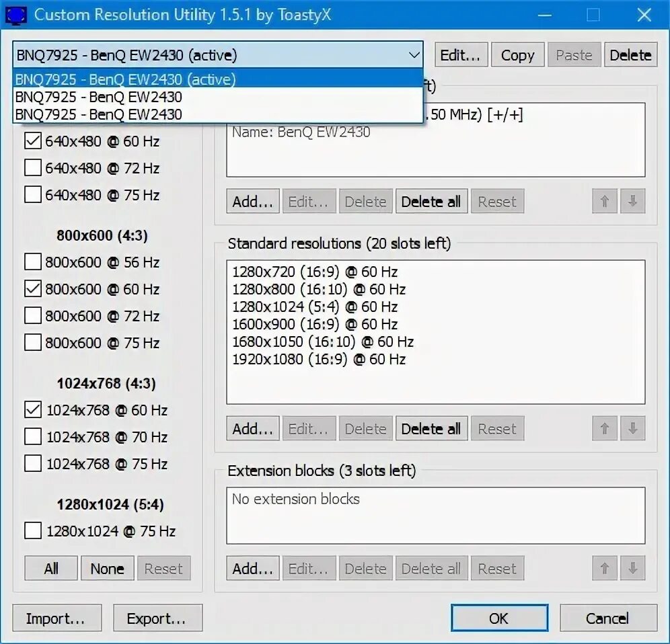Uncheck 800x600 @ 60 Hz
Image resolution: width=670 pixels, height=644 pixels.
click(33, 288)
